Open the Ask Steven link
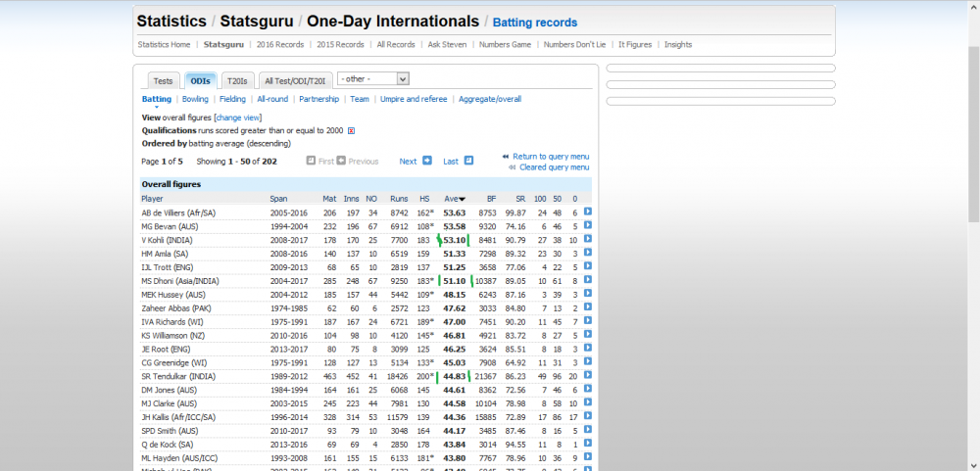 (x=447, y=44)
